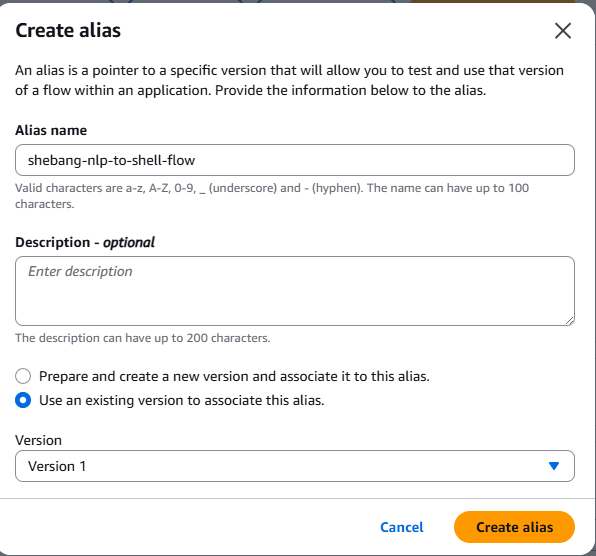Click the blue Version dropdown arrow
596x556 pixels.
coord(554,466)
